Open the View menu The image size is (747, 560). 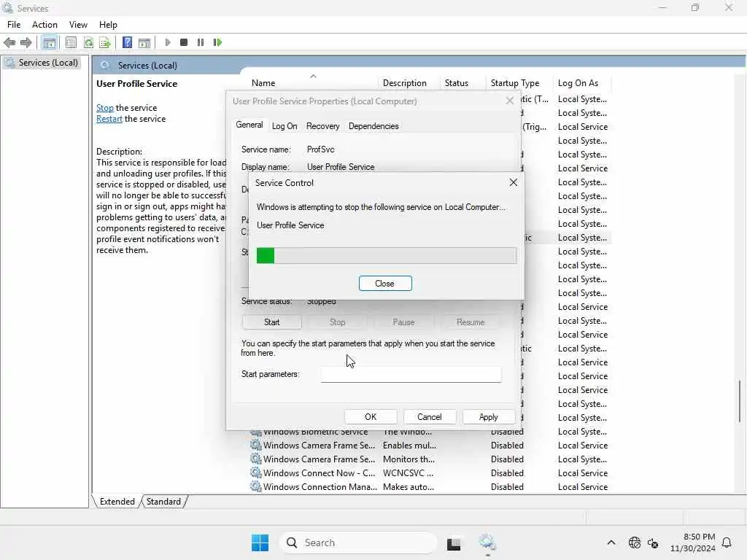point(78,25)
